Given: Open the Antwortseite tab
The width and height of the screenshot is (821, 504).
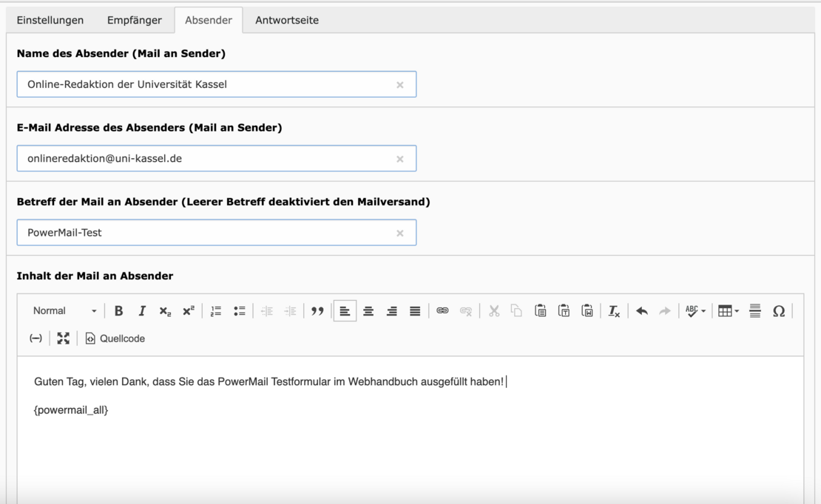Looking at the screenshot, I should pyautogui.click(x=287, y=20).
